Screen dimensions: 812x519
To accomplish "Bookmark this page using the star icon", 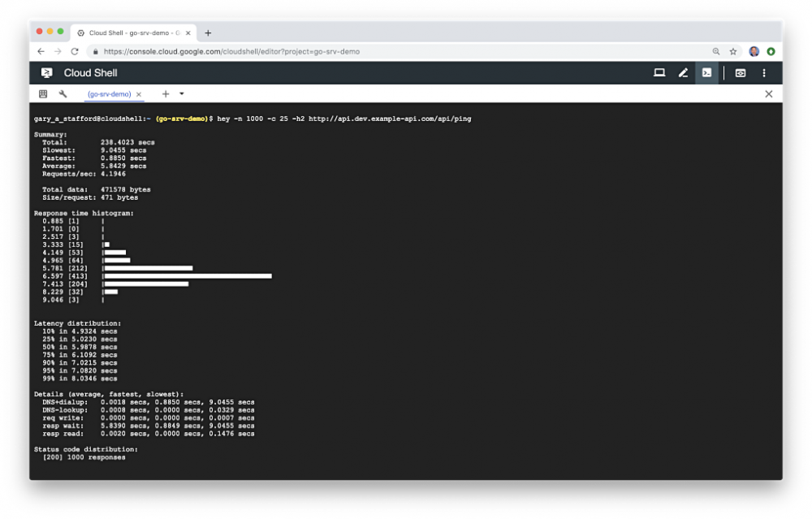I will pyautogui.click(x=733, y=50).
